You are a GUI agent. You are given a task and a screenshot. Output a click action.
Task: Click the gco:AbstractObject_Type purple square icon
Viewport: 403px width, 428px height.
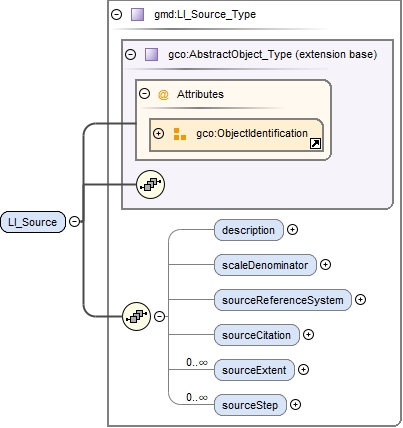pos(151,54)
